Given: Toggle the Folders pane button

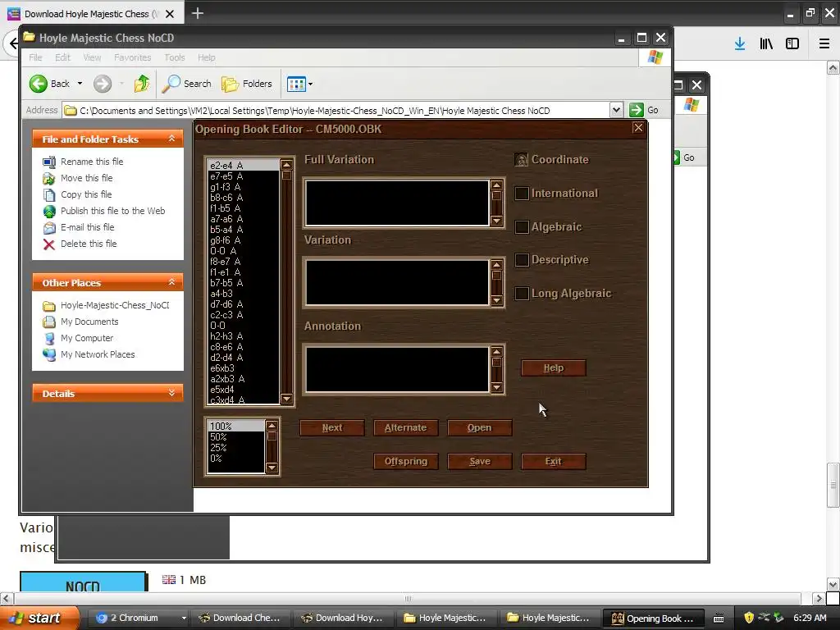Looking at the screenshot, I should point(247,84).
